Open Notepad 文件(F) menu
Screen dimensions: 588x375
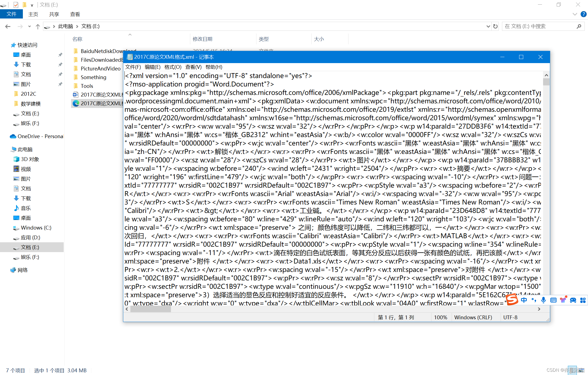pyautogui.click(x=133, y=67)
